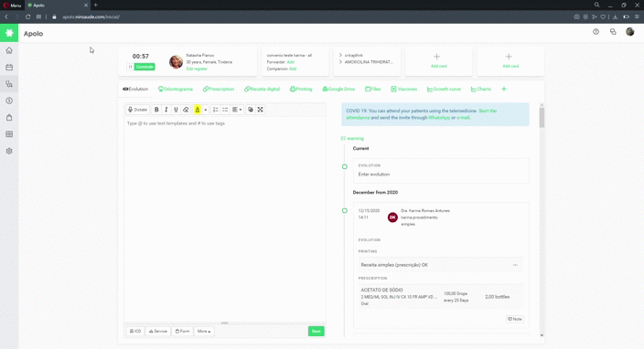The image size is (644, 349).
Task: Click the Natasha Fianco patient photo
Action: [x=177, y=62]
